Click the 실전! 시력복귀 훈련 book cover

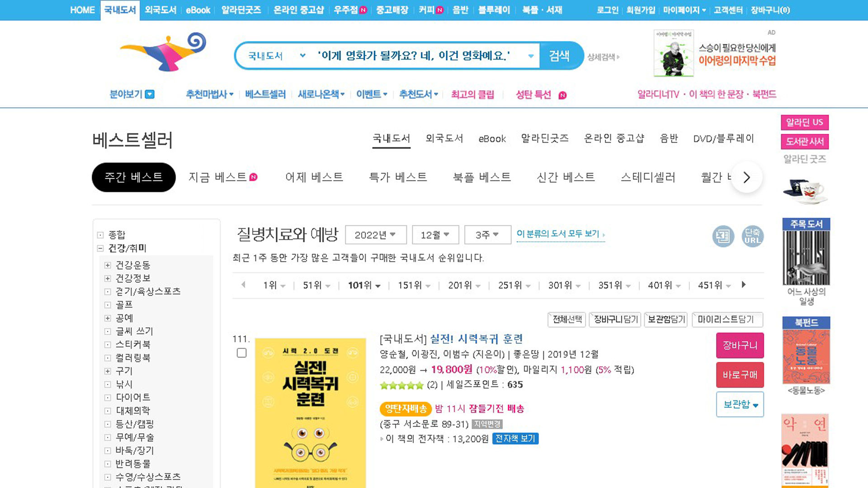[x=310, y=412]
